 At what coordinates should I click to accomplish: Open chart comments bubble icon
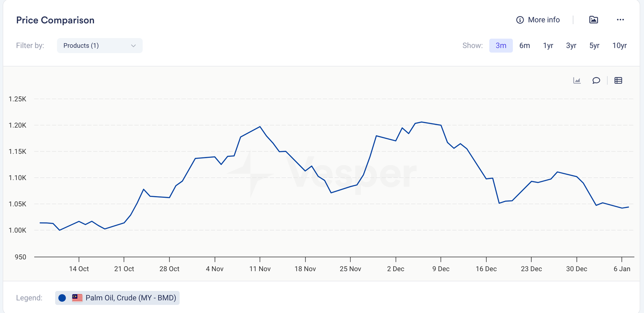click(596, 81)
